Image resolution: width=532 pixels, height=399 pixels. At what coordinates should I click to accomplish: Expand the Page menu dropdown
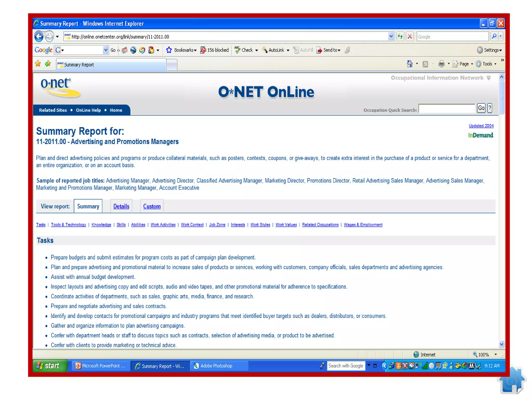(x=464, y=64)
